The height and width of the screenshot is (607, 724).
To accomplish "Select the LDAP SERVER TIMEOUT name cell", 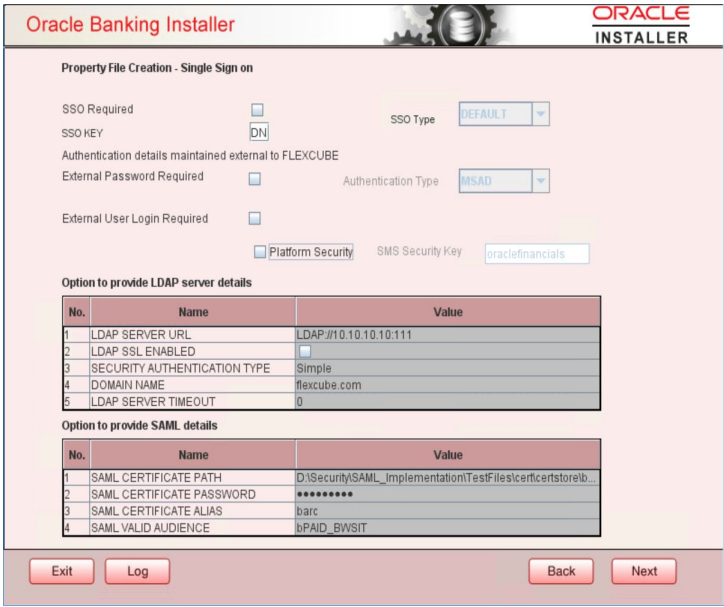I will [193, 402].
